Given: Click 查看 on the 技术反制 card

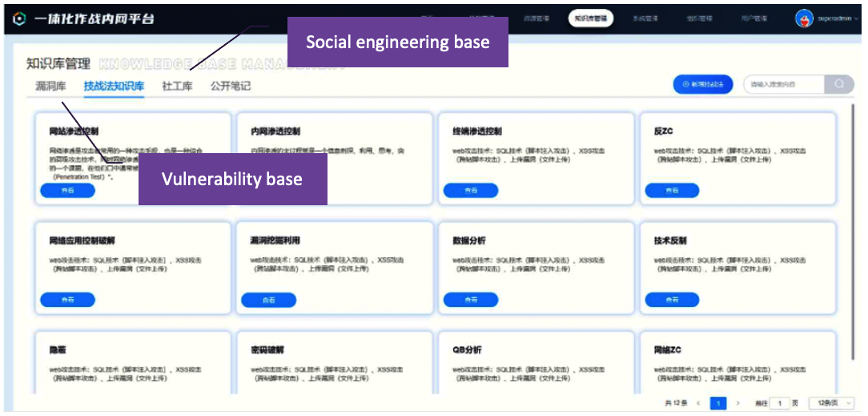Looking at the screenshot, I should pyautogui.click(x=672, y=300).
